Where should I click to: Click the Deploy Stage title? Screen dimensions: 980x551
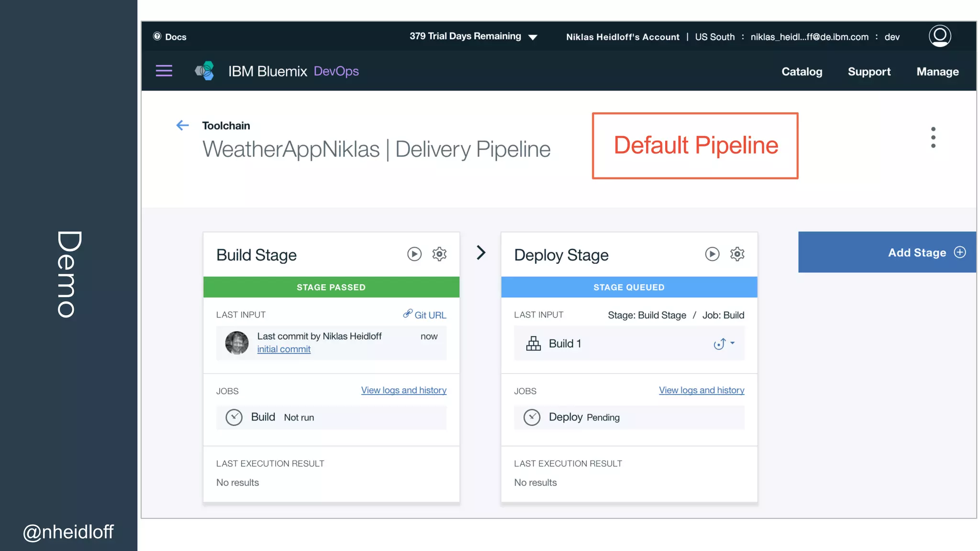click(x=561, y=255)
